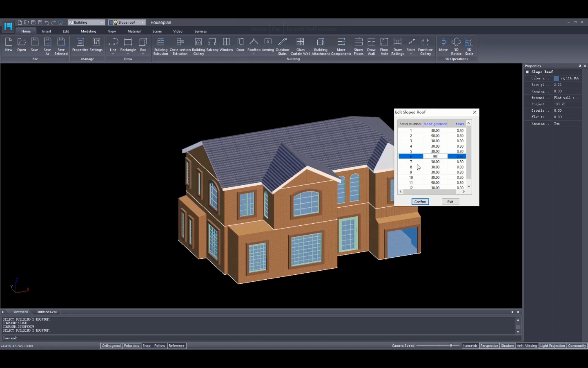
Task: Confirm the Edit Sloped Roof changes
Action: click(x=420, y=201)
